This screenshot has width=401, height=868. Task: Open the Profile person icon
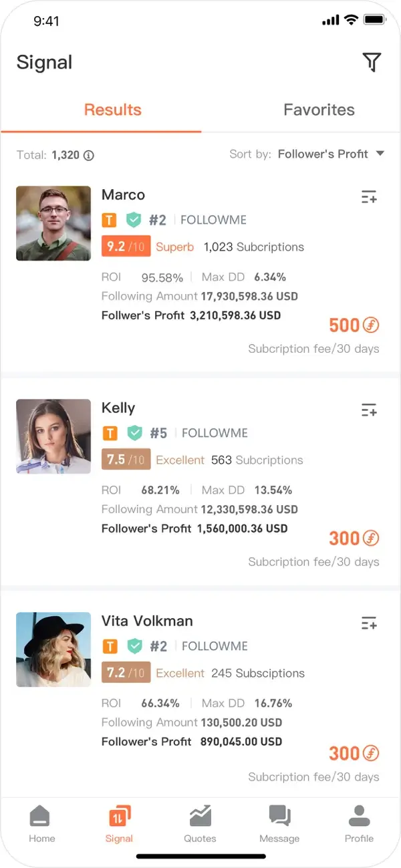point(359,823)
